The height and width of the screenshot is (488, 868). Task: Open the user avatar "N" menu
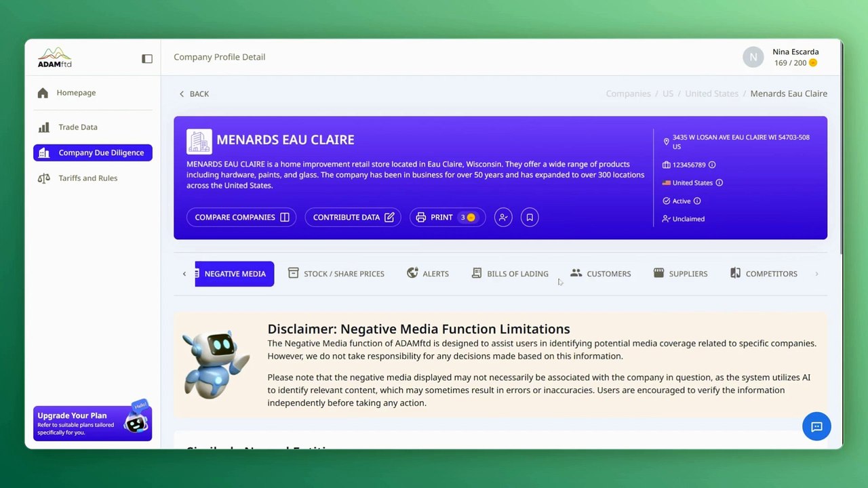pyautogui.click(x=753, y=58)
